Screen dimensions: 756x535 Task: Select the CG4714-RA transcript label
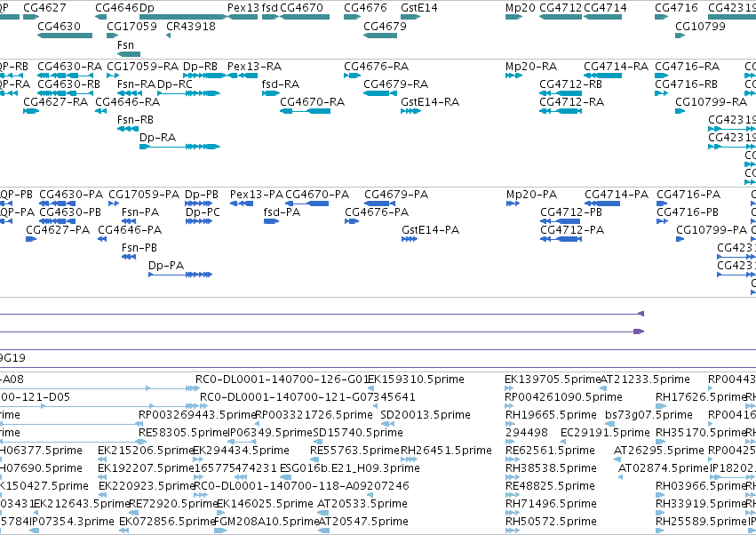[x=617, y=66]
